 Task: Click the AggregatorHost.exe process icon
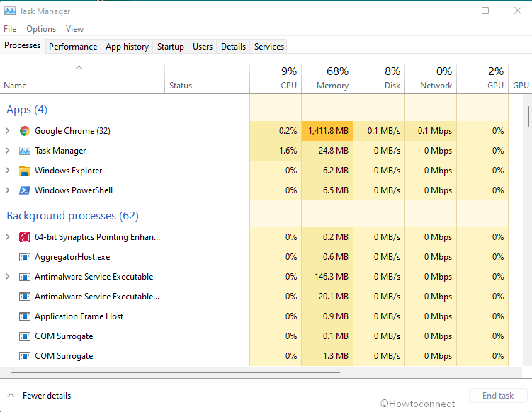24,257
